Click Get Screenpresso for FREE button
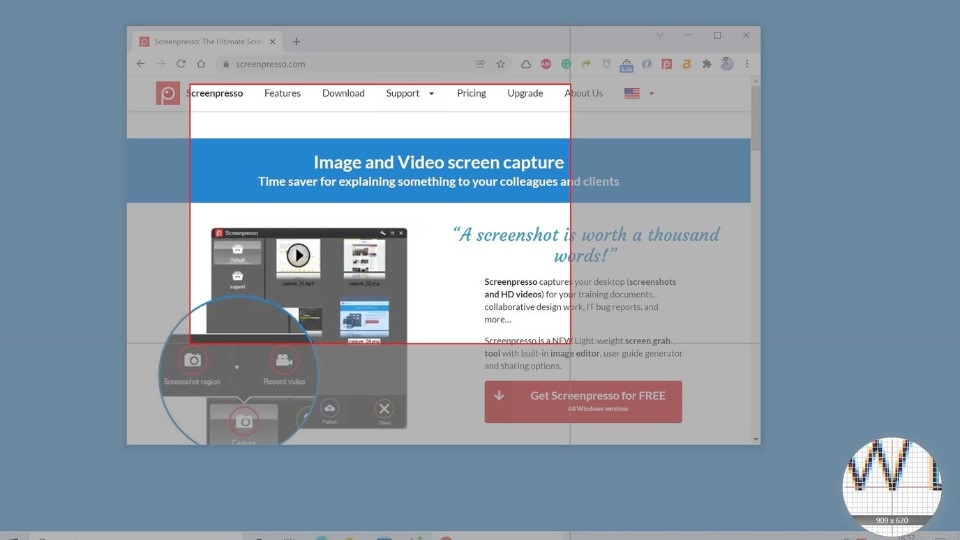Screen dimensions: 960x540 tap(583, 402)
